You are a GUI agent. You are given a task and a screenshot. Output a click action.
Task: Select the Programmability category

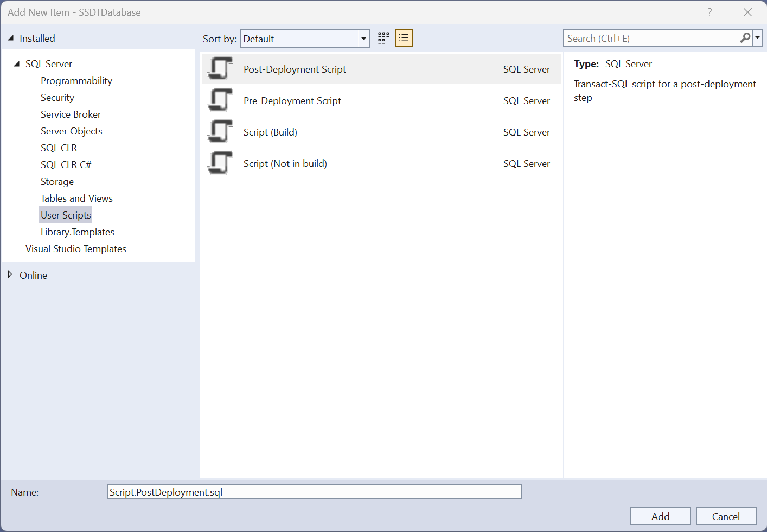(x=76, y=80)
